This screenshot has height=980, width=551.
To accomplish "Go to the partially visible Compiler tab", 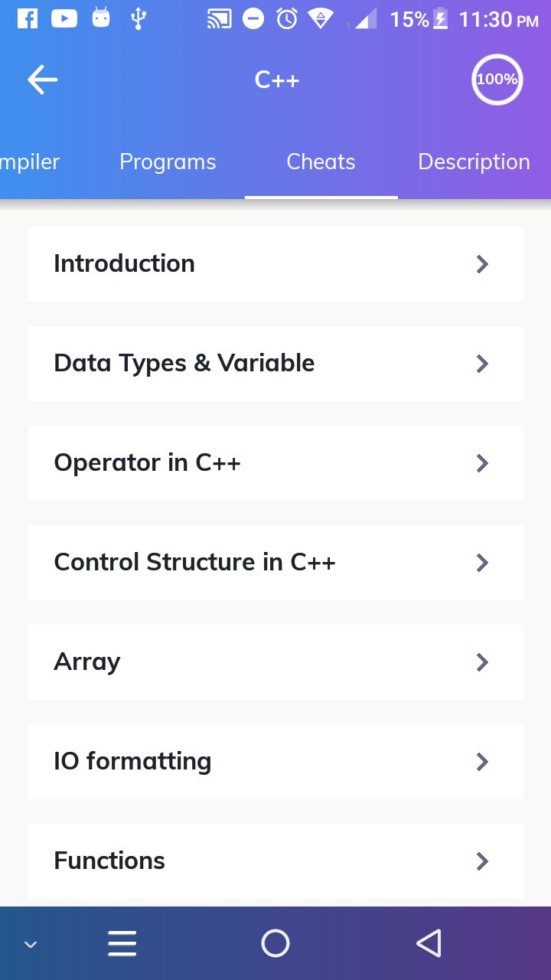I will 29,162.
